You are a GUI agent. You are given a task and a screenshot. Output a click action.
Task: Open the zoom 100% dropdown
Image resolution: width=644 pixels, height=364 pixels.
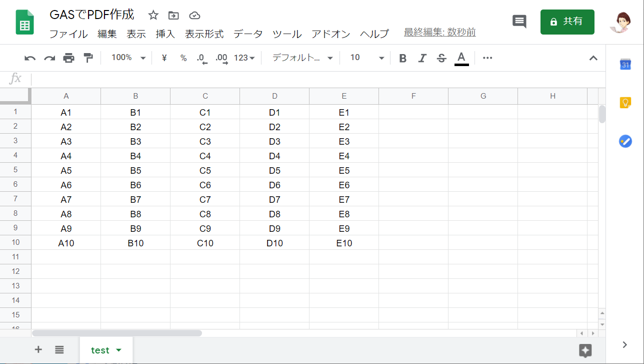(128, 58)
